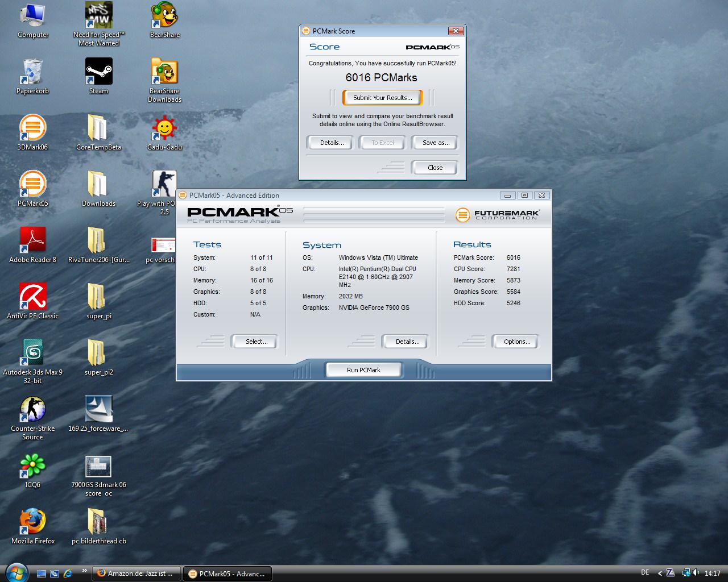728x582 pixels.
Task: Click the DE language indicator
Action: pos(645,572)
